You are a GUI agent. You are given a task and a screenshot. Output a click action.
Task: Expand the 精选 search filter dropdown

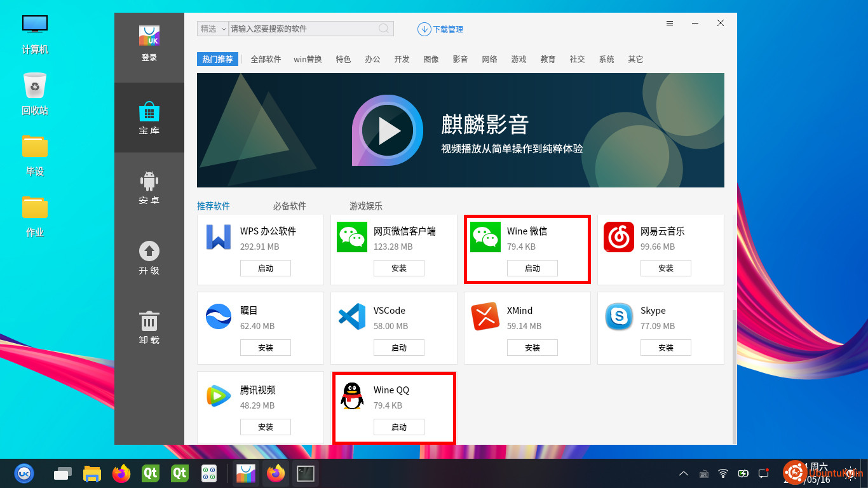pos(213,29)
